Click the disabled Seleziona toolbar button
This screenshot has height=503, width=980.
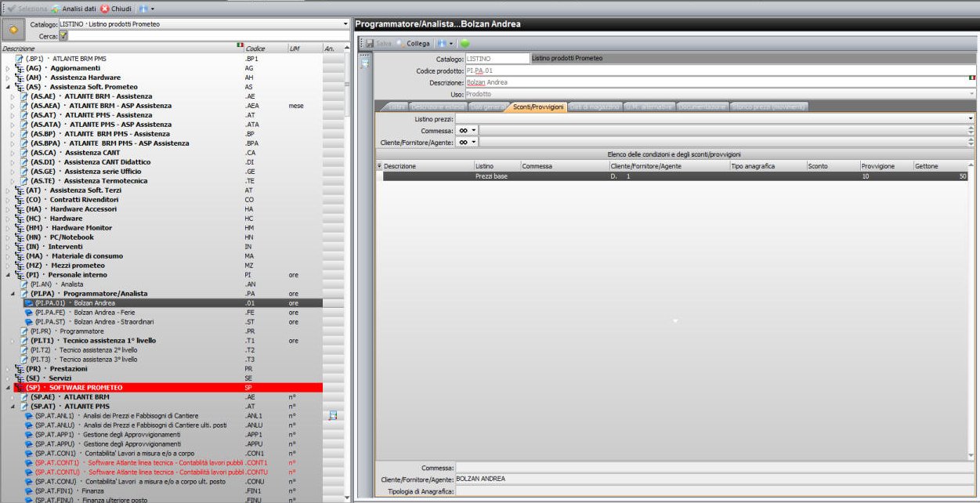point(26,8)
